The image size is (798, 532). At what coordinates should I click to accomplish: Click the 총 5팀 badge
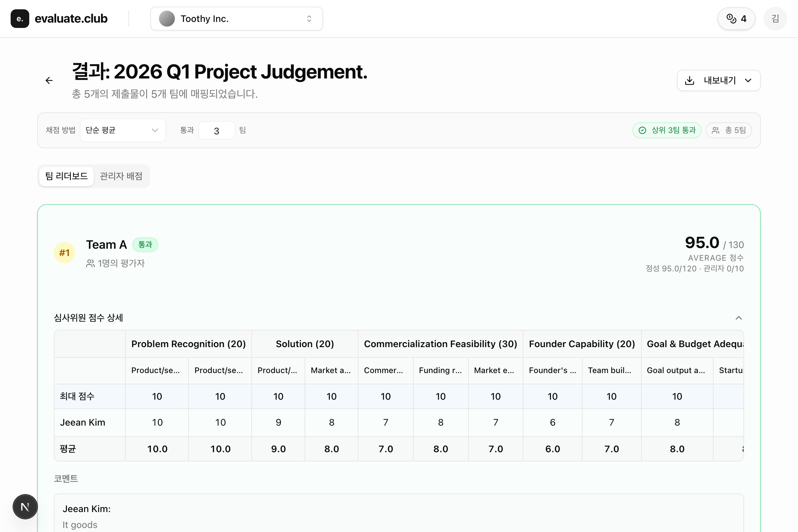tap(729, 130)
